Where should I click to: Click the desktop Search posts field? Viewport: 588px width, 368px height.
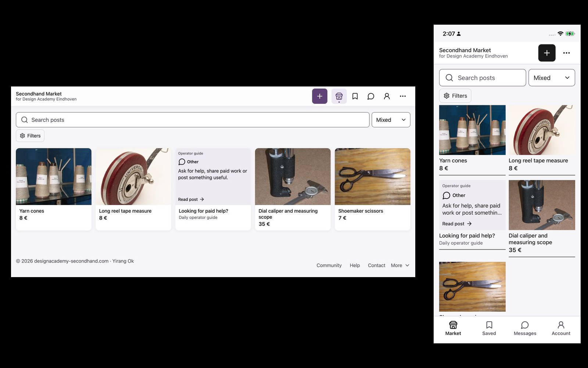[x=193, y=120]
